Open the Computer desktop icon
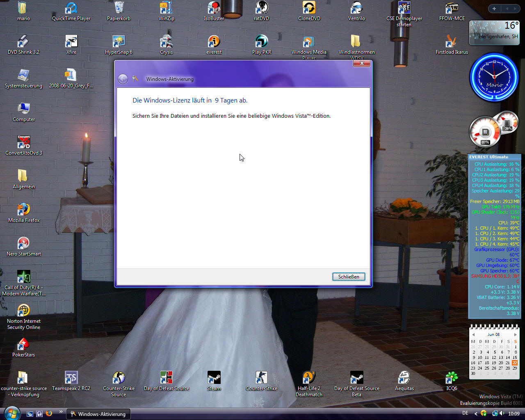Image resolution: width=525 pixels, height=420 pixels. pyautogui.click(x=24, y=112)
